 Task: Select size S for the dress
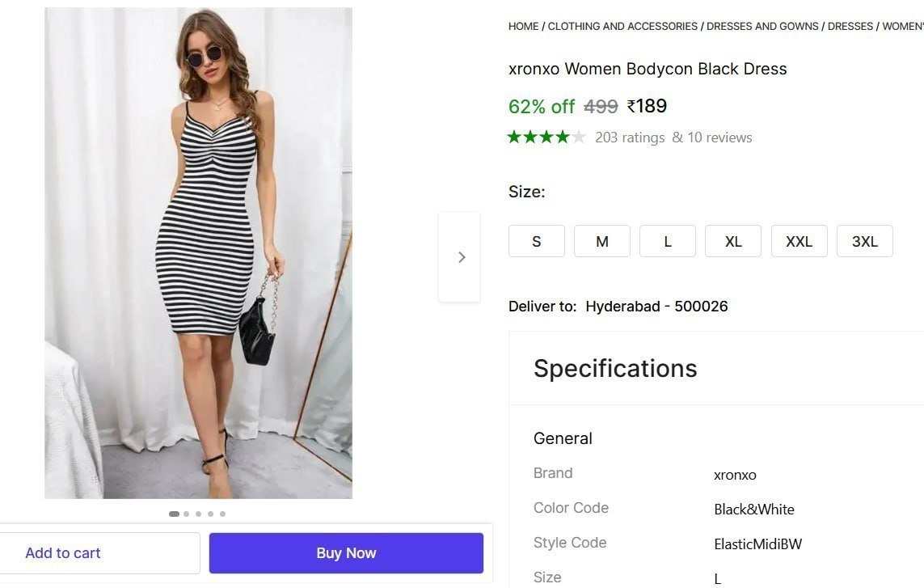tap(536, 241)
